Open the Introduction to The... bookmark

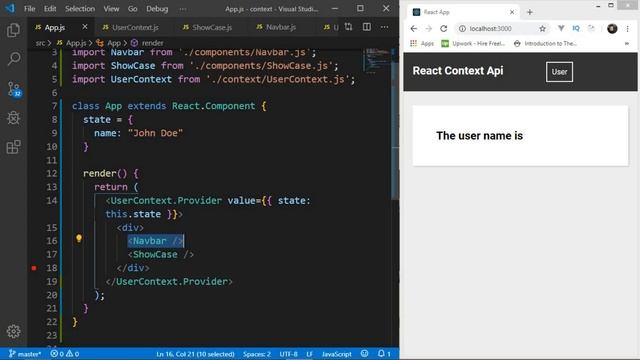(545, 43)
